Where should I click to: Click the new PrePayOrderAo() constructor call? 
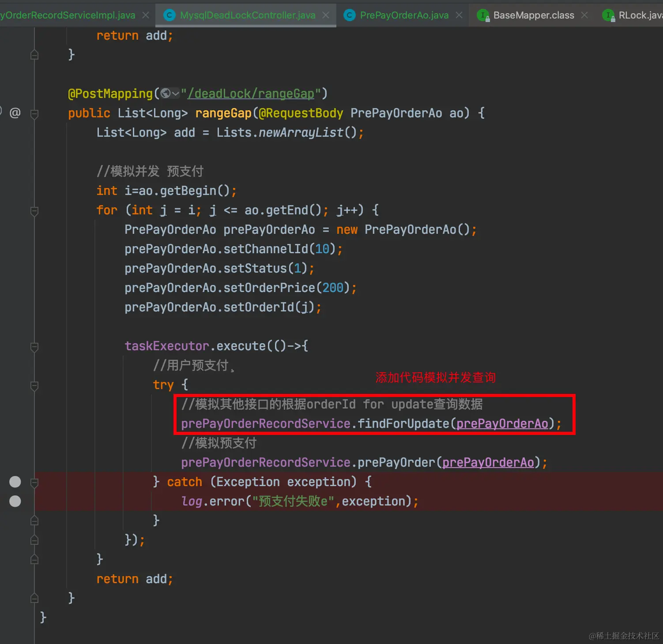(x=403, y=229)
